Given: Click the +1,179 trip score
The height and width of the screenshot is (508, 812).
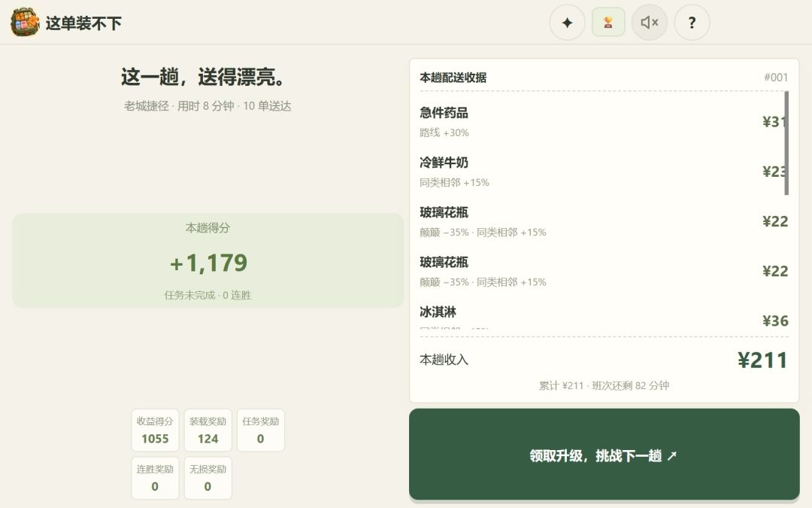Looking at the screenshot, I should point(208,263).
